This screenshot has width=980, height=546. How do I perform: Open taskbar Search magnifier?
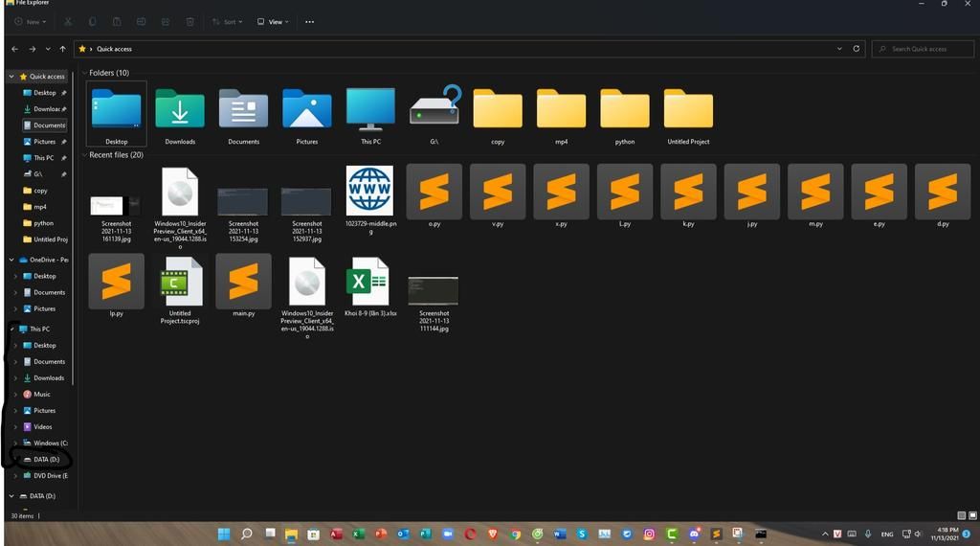tap(247, 535)
